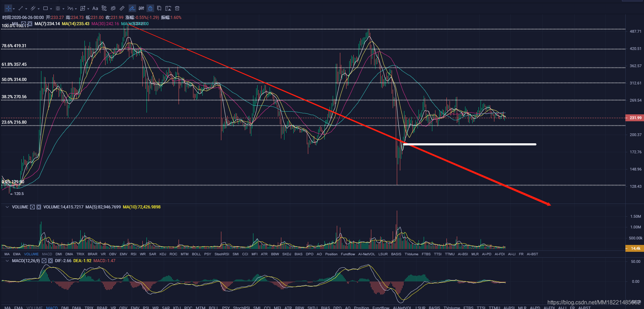
Task: Click the low price marker 120.5
Action: pyautogui.click(x=17, y=194)
